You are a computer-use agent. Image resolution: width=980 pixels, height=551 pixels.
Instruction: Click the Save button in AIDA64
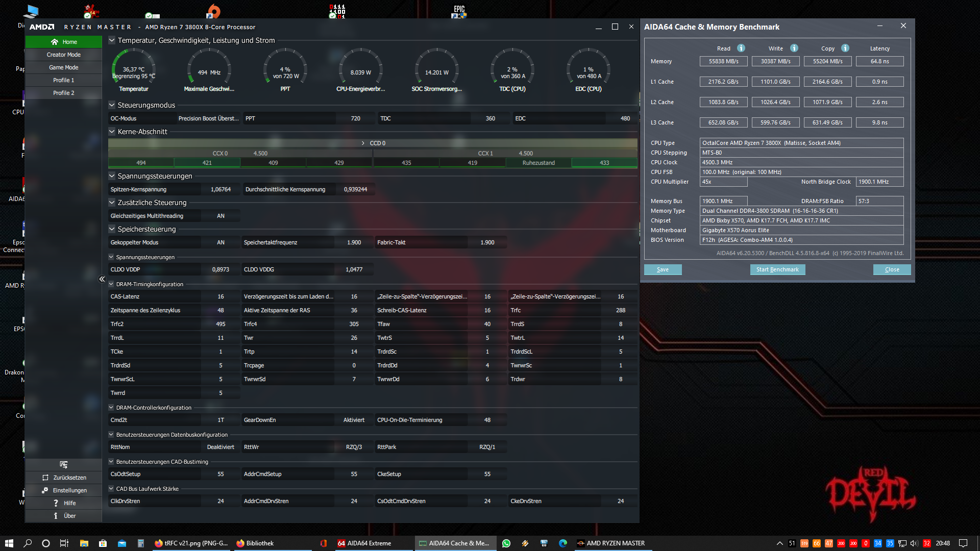click(x=663, y=269)
